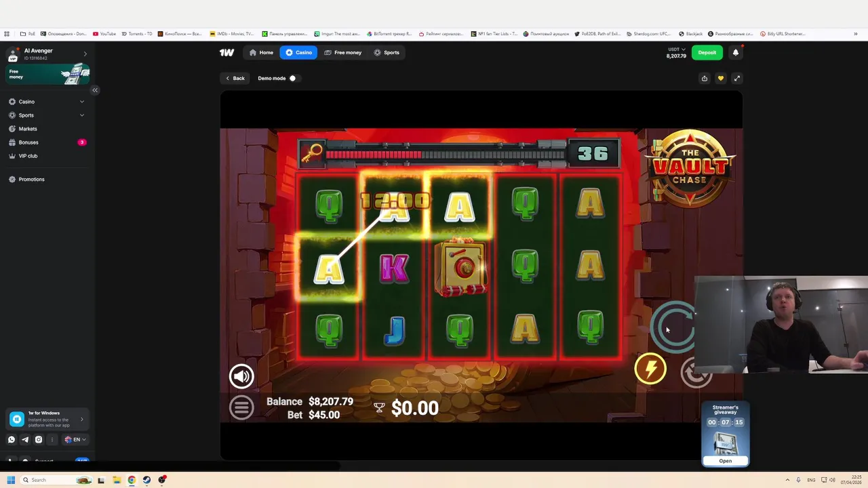
Task: Enter fullscreen with the expand icon
Action: click(x=736, y=78)
